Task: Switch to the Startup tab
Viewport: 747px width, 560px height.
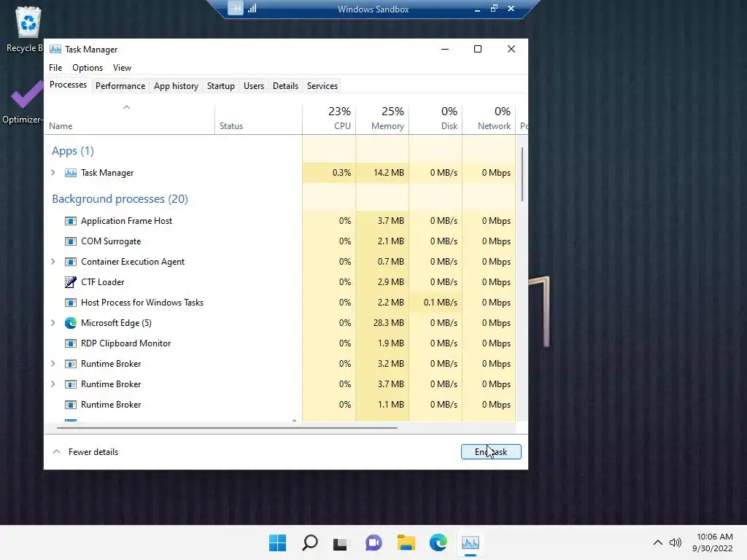Action: 220,86
